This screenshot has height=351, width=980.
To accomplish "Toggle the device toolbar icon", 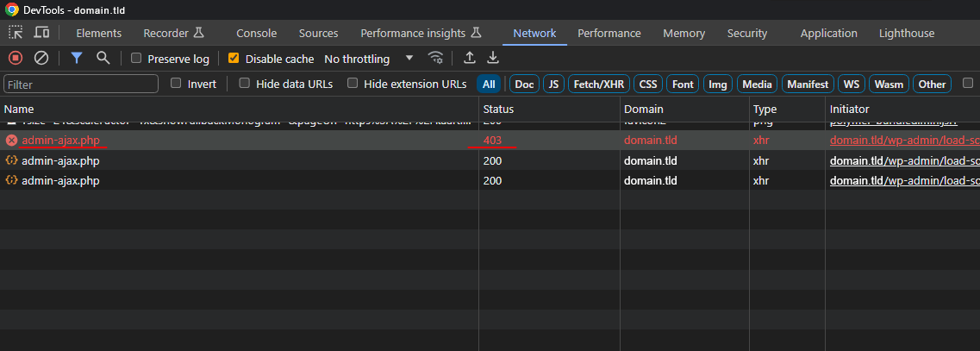I will pyautogui.click(x=41, y=33).
